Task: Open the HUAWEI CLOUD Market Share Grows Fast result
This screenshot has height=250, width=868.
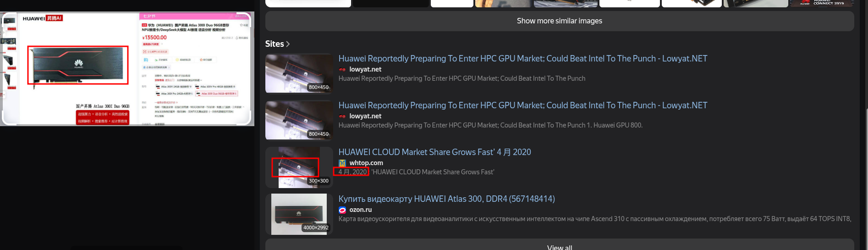Action: pos(434,152)
